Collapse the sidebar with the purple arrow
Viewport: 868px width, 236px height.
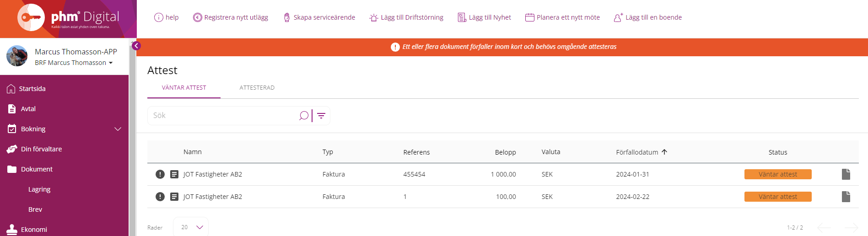[136, 46]
